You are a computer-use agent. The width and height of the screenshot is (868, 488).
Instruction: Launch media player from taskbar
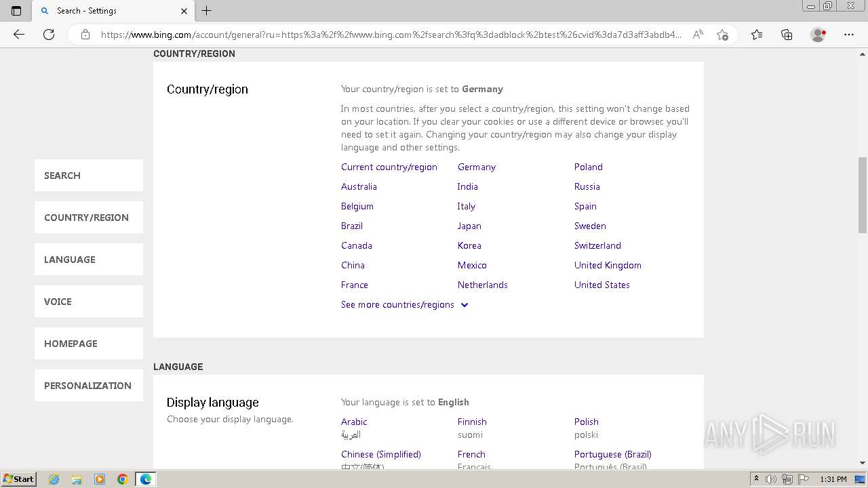click(x=100, y=479)
